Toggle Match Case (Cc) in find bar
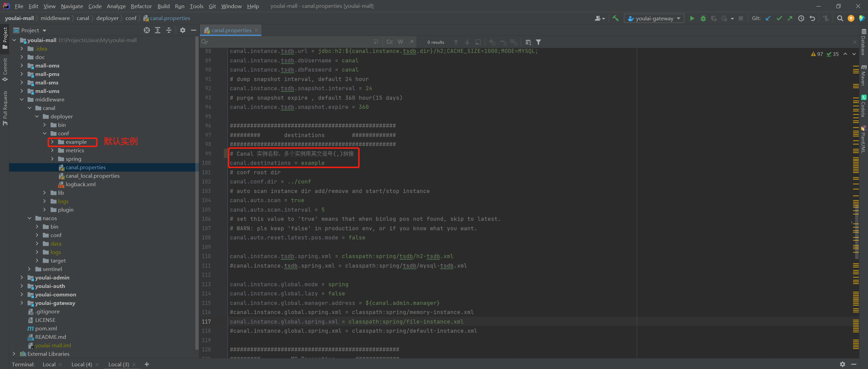868x369 pixels. tap(390, 42)
